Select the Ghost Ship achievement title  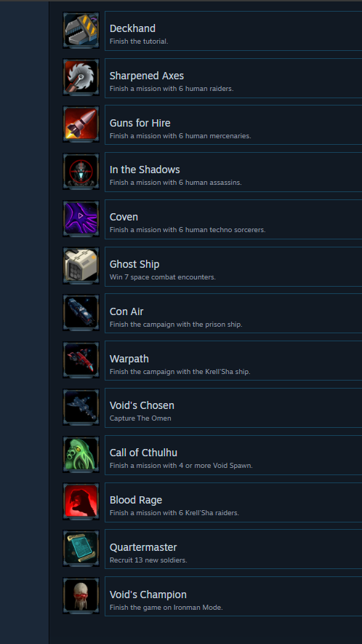134,264
